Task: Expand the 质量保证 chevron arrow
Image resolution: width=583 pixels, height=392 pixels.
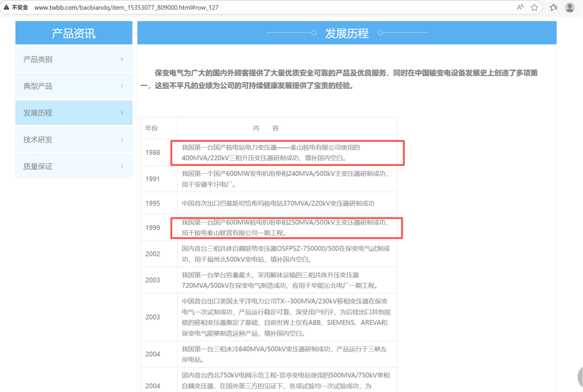Action: tap(122, 166)
